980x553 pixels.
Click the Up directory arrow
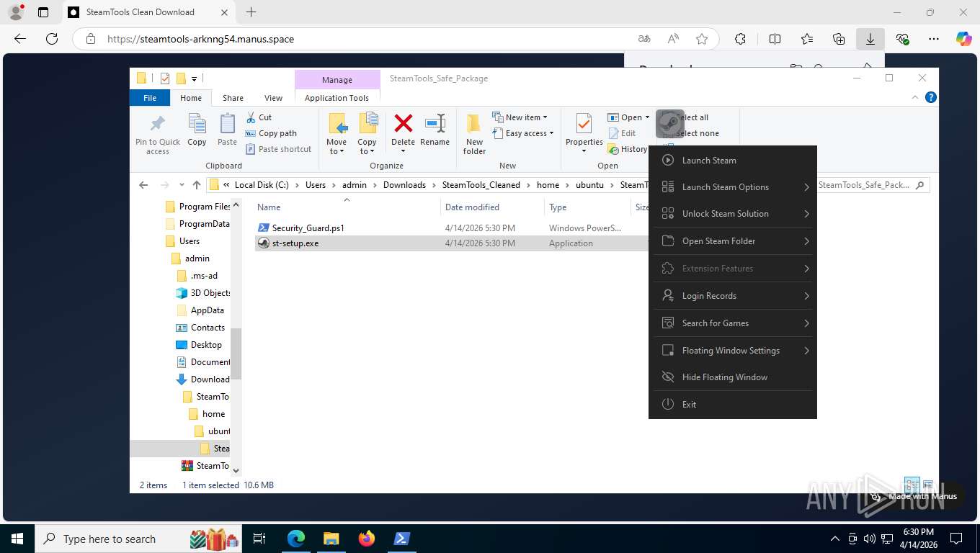[x=196, y=185]
